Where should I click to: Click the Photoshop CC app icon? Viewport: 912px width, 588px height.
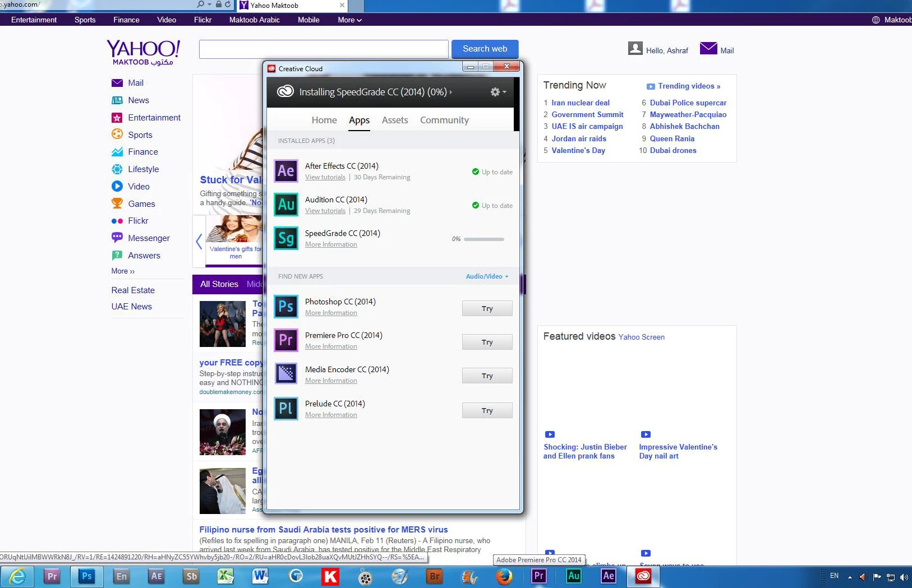(285, 307)
